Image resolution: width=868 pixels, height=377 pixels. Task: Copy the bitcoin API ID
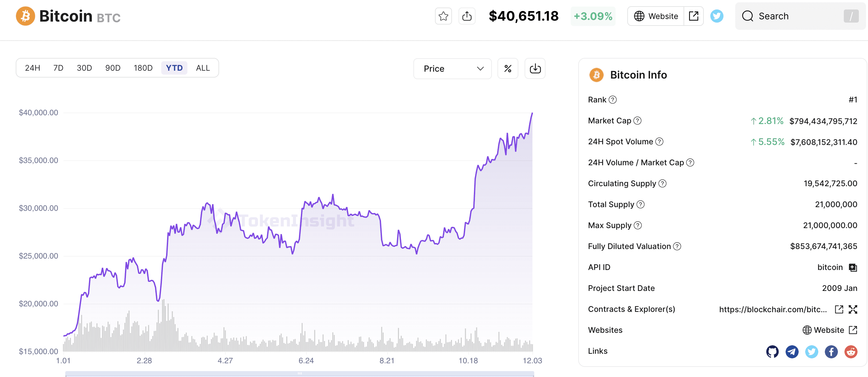point(853,267)
